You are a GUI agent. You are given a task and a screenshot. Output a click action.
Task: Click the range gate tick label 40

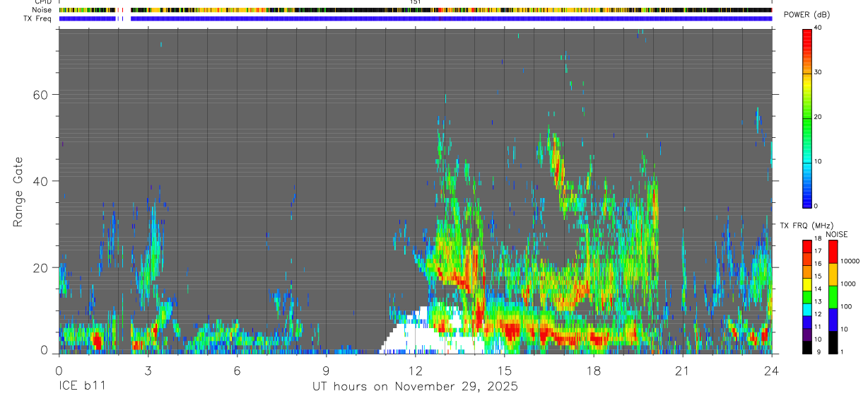coord(40,181)
